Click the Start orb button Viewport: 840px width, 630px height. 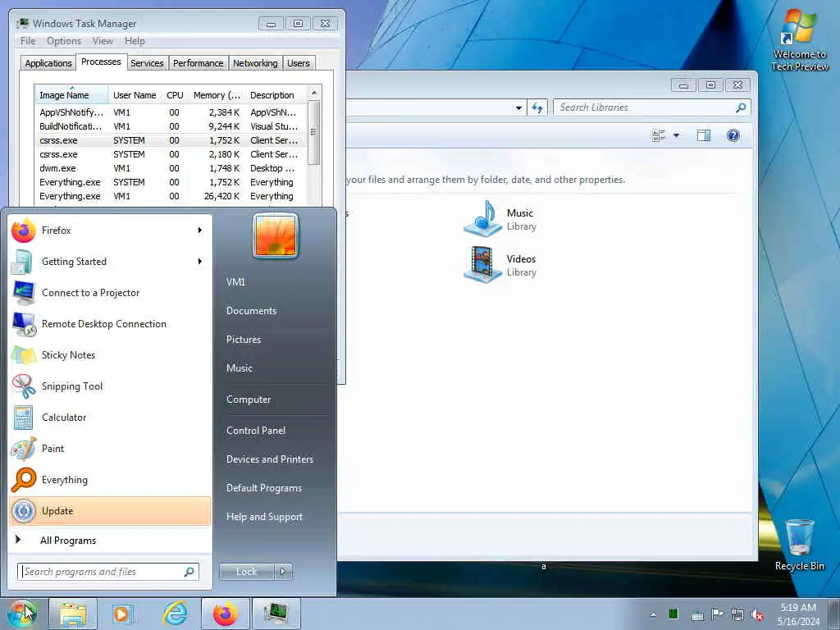(21, 614)
